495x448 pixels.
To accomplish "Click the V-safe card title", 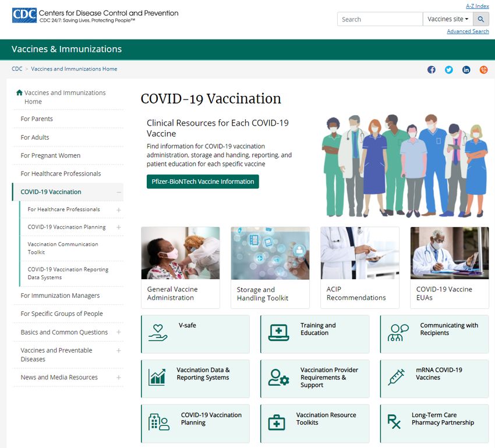I will (x=187, y=325).
